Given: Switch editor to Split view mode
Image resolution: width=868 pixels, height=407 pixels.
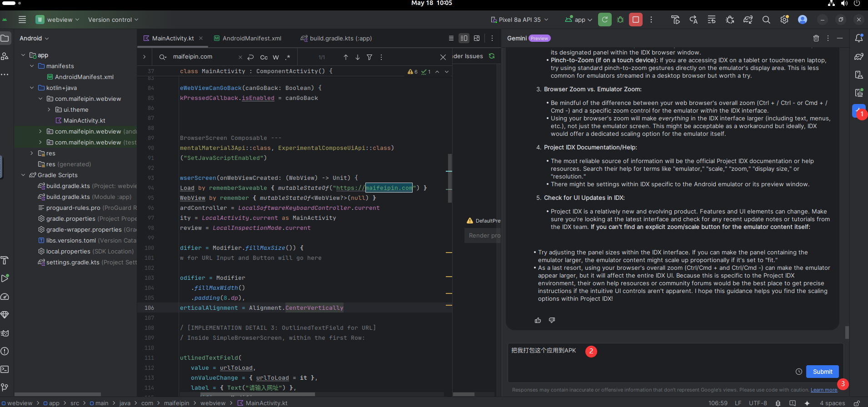Looking at the screenshot, I should [464, 38].
